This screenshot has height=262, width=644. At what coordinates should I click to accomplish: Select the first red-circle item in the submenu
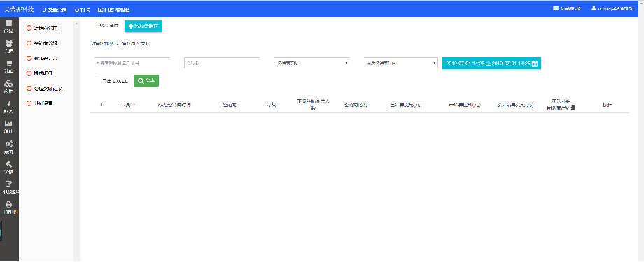coord(42,28)
